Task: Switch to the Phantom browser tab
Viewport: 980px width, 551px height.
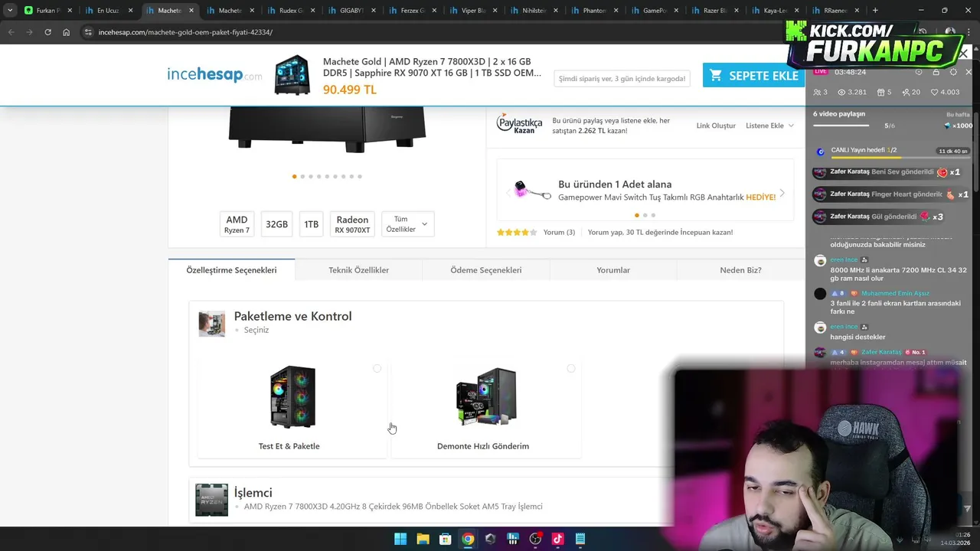Action: (x=594, y=11)
